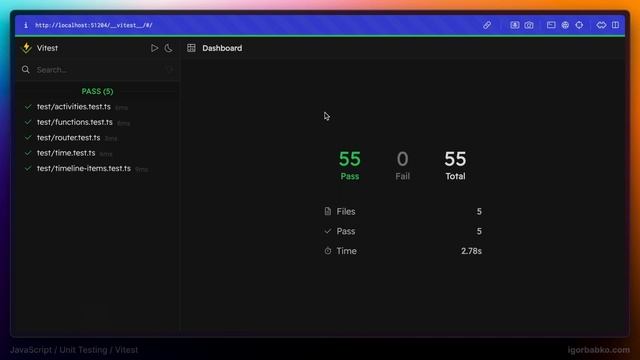Open test/router.test.ts file
Screen dimensions: 640x360
click(69, 138)
